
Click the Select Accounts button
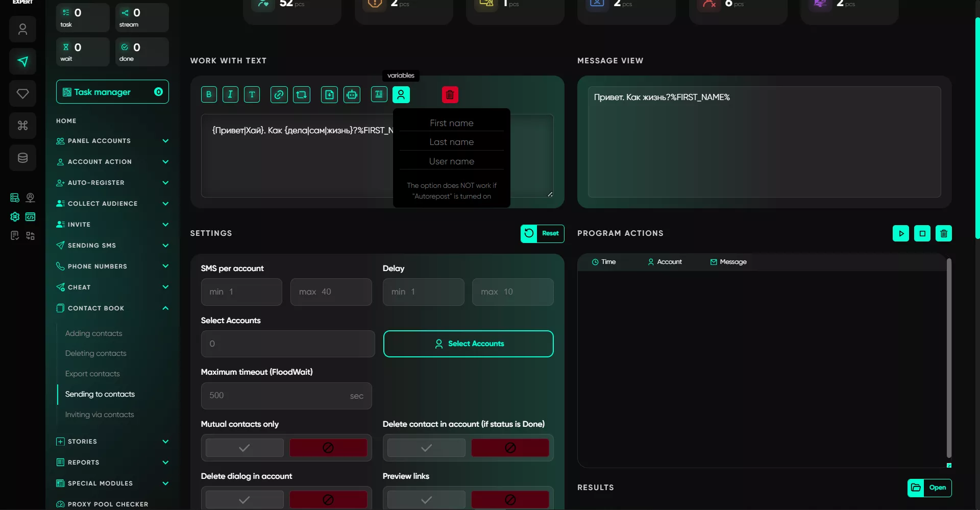pos(468,344)
